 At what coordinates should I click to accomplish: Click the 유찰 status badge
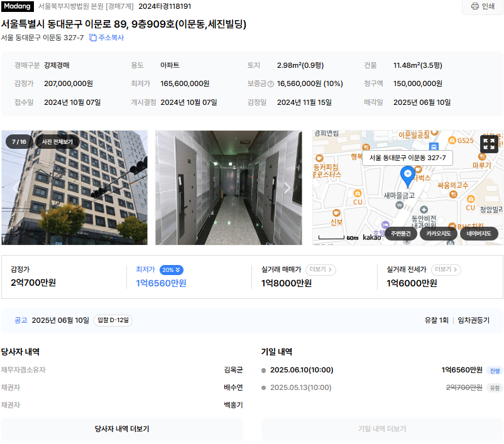coord(495,388)
